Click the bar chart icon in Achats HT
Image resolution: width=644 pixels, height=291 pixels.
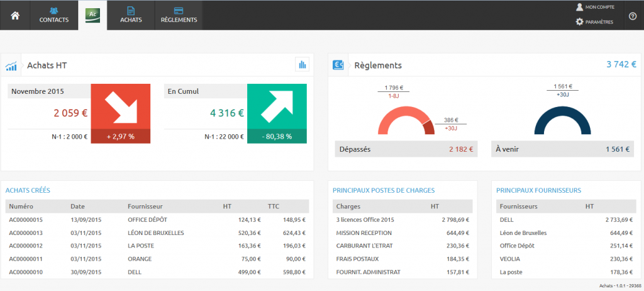303,64
